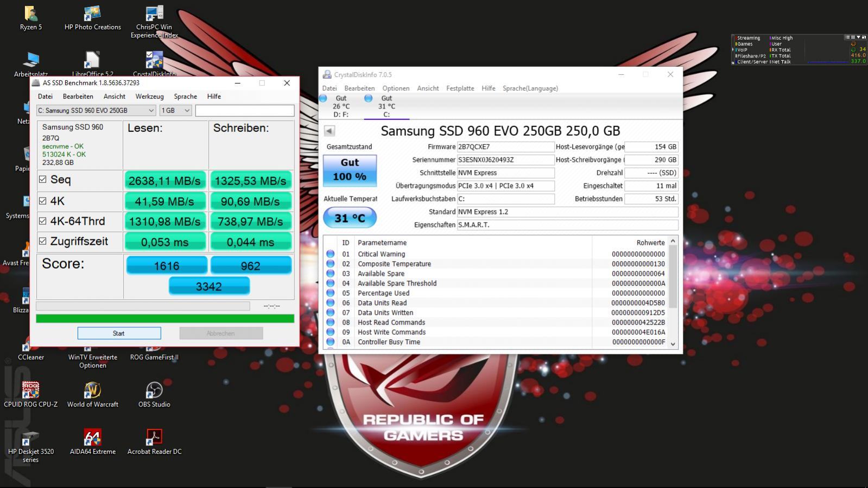The image size is (868, 488).
Task: Click Seq read result 2638,11 MB/s
Action: pos(164,181)
